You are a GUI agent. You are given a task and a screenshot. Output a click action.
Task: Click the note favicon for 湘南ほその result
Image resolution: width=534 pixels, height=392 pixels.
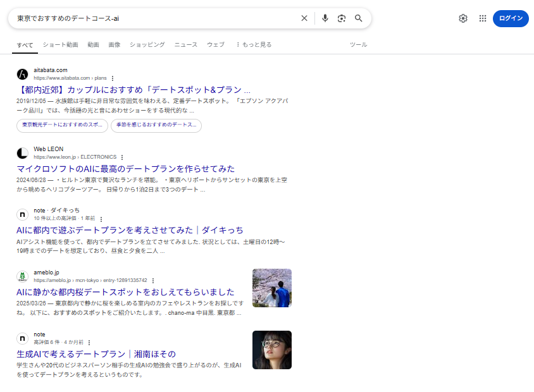click(x=23, y=338)
